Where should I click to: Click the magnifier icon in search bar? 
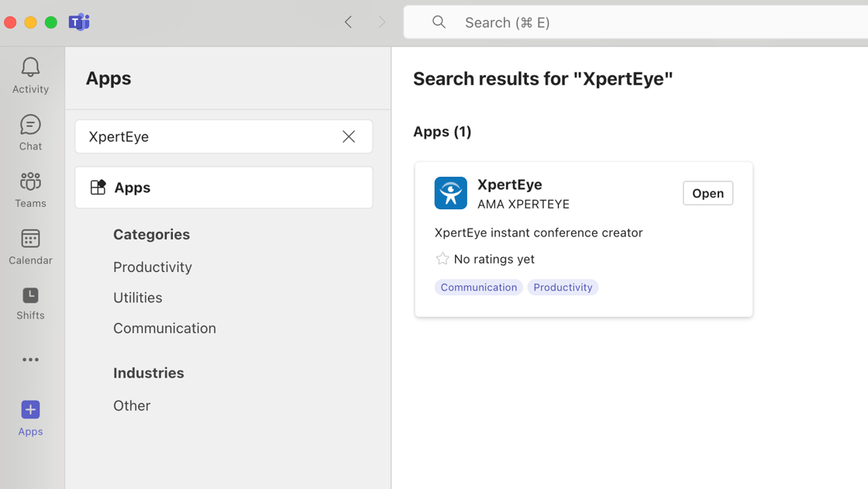(x=439, y=22)
